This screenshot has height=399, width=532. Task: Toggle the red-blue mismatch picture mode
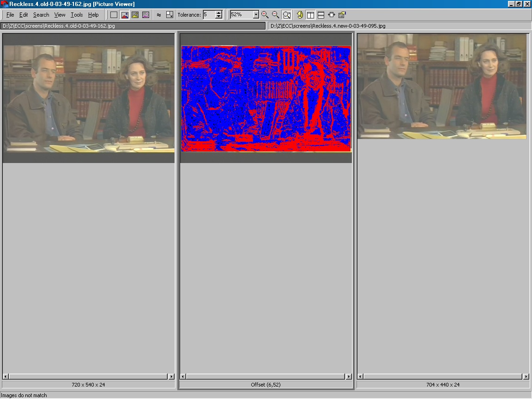[x=125, y=15]
